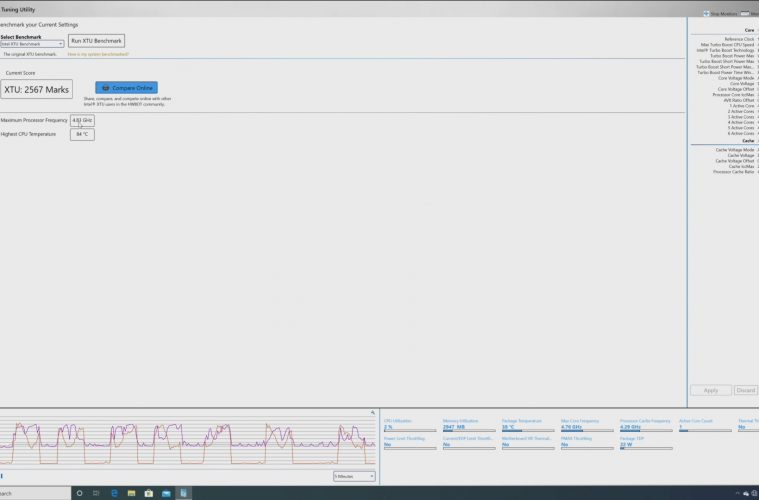Click the OneDrive cloud tray icon

[746, 493]
